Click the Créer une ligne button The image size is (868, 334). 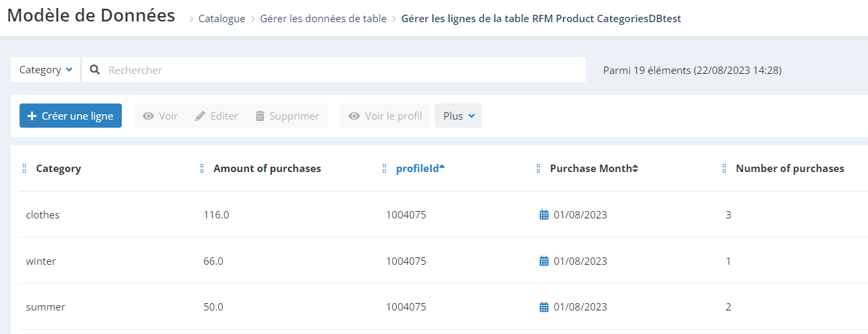point(71,116)
